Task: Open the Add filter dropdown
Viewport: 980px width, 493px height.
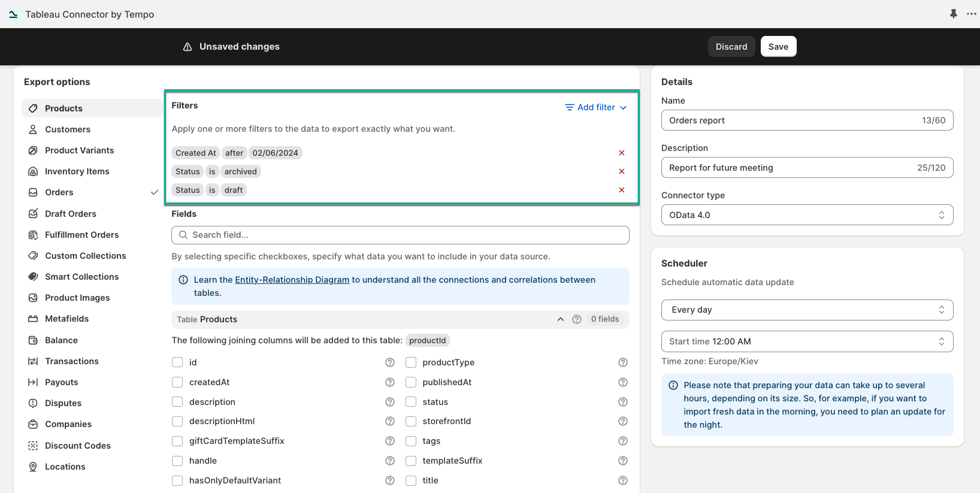Action: pyautogui.click(x=596, y=107)
